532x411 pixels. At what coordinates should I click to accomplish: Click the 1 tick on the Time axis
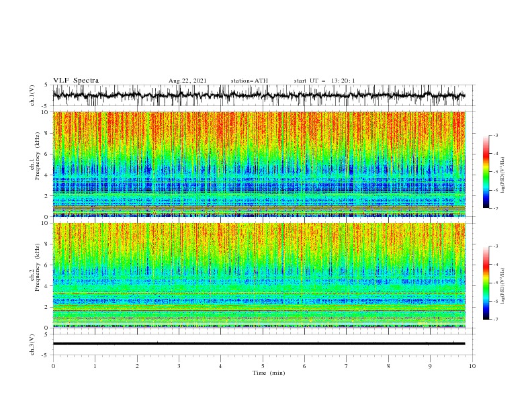[x=95, y=366]
